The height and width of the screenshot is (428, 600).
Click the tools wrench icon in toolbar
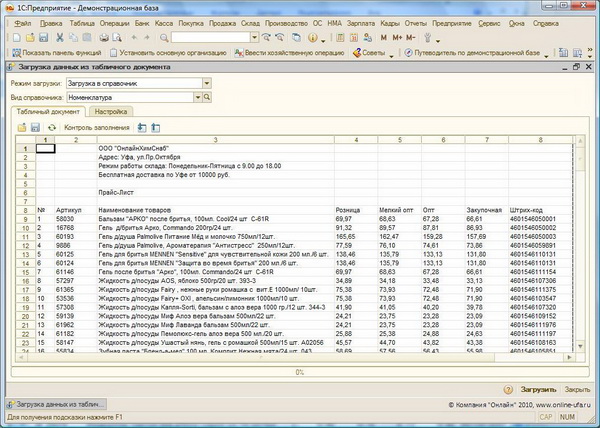[x=428, y=37]
